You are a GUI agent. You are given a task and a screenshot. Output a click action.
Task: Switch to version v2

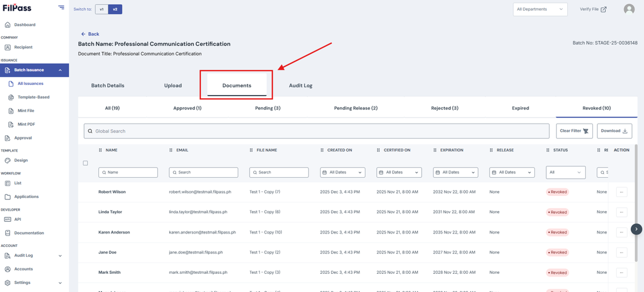115,9
